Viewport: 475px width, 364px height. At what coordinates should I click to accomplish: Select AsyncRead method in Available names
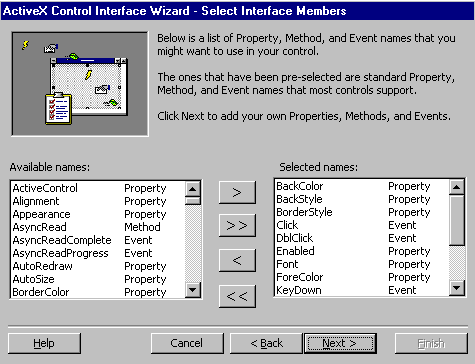coord(97,227)
